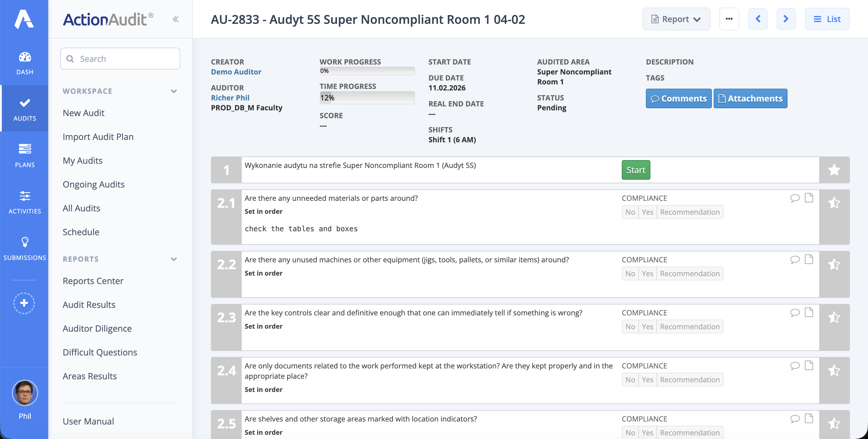This screenshot has height=439, width=868.
Task: Open the Dash dashboard icon
Action: pos(25,62)
